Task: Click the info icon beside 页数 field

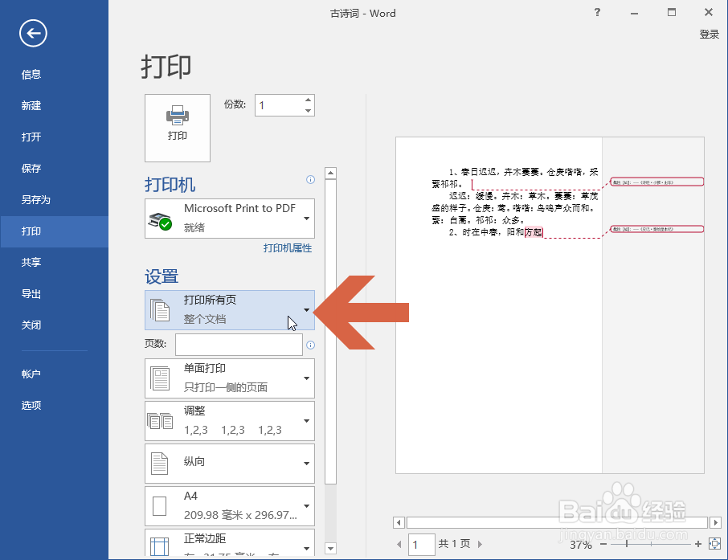Action: [311, 345]
